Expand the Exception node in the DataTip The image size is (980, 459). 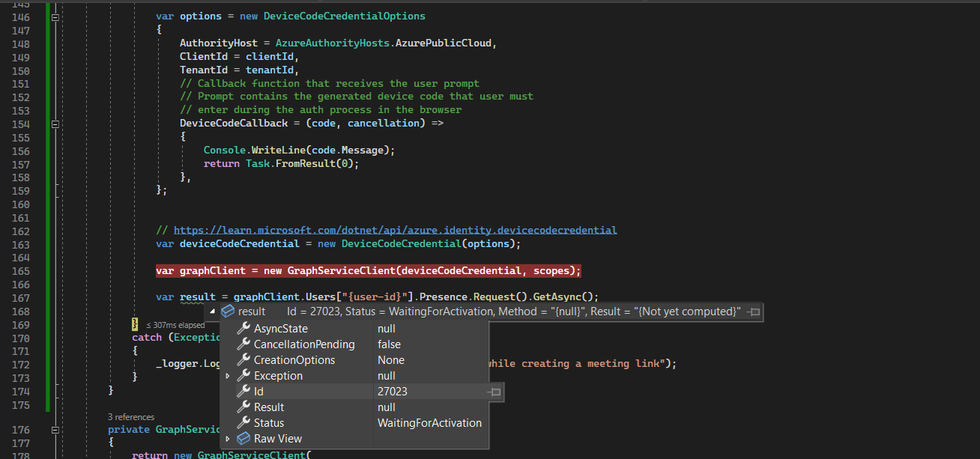click(228, 375)
